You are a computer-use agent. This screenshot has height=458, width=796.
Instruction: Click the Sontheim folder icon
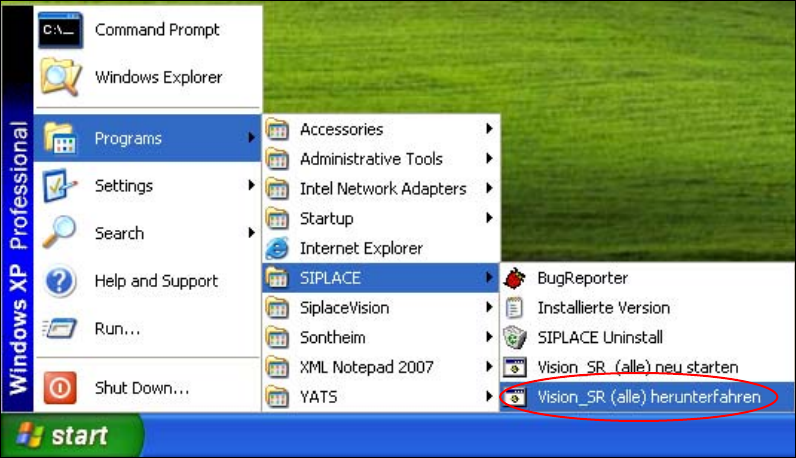click(277, 337)
